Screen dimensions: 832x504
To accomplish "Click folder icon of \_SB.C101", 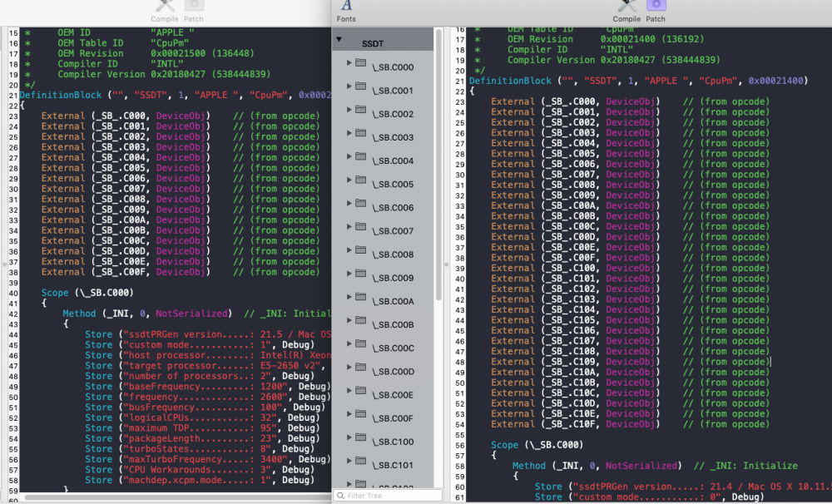I will [361, 461].
